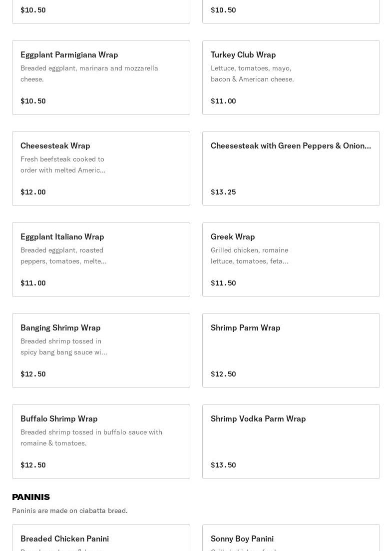Click the Buffalo Shrimp Wrap description text
Viewport: 392px width, 551px height.
click(91, 437)
